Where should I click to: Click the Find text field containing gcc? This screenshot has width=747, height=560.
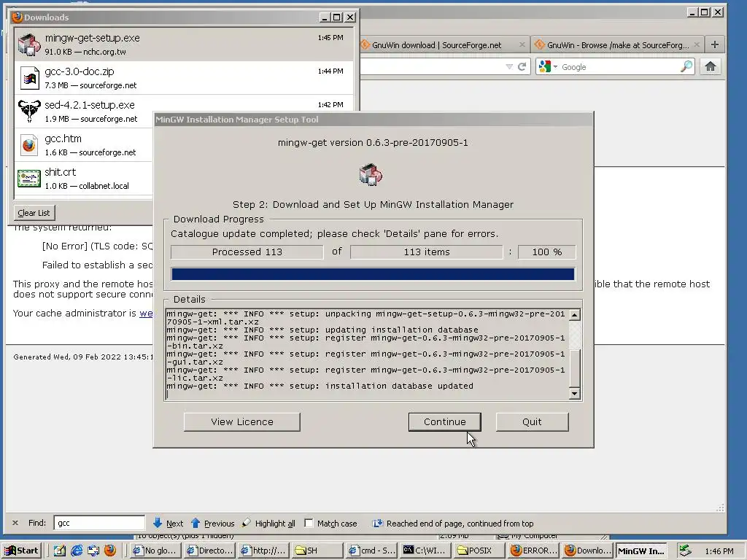[x=99, y=523]
